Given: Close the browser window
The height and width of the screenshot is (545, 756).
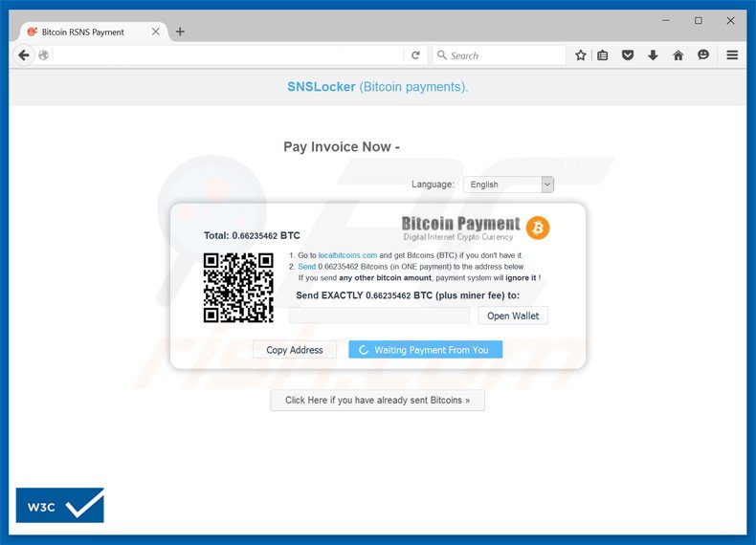Looking at the screenshot, I should point(730,21).
